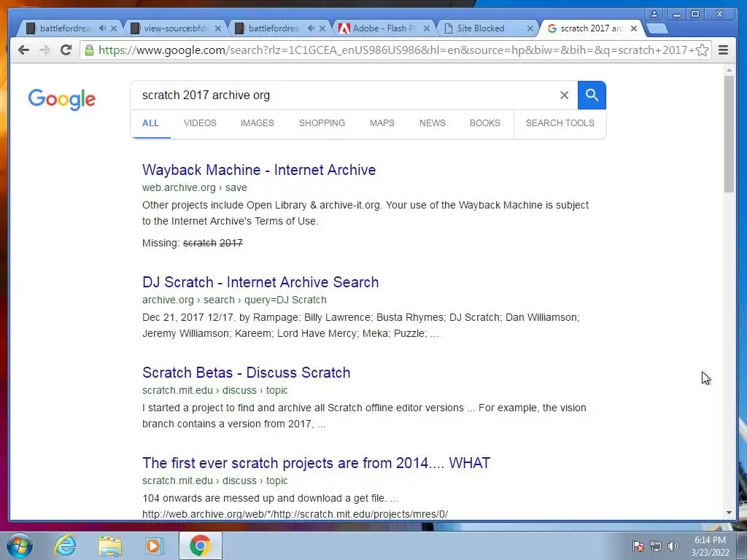Screen dimensions: 747x560
Task: Select the SHOPPING results filter
Action: coord(322,122)
